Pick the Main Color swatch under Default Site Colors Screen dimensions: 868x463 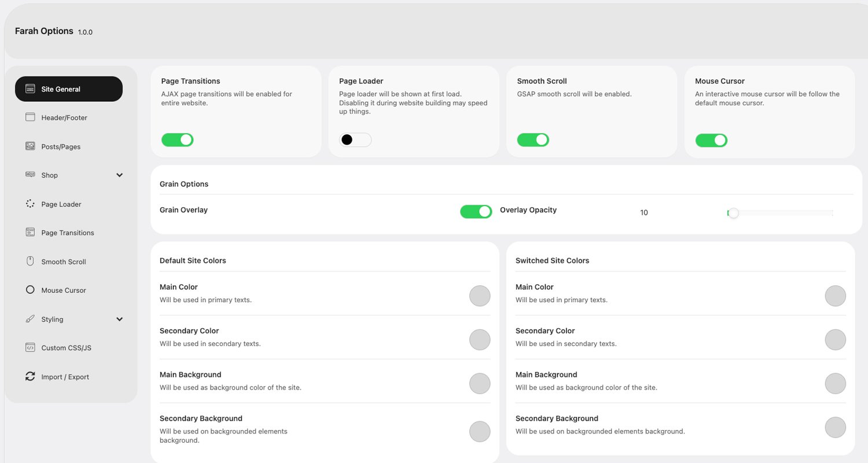coord(479,296)
